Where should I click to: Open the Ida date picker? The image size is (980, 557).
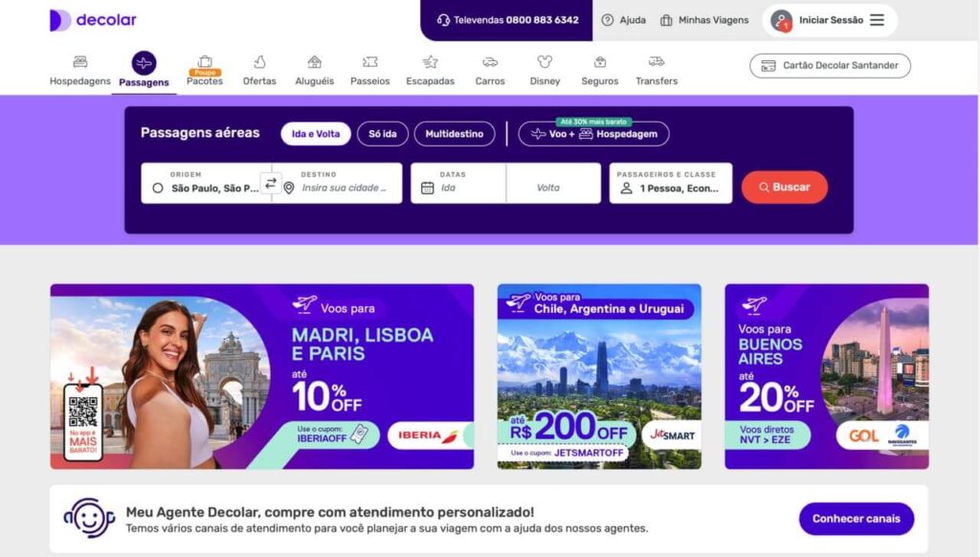[458, 183]
